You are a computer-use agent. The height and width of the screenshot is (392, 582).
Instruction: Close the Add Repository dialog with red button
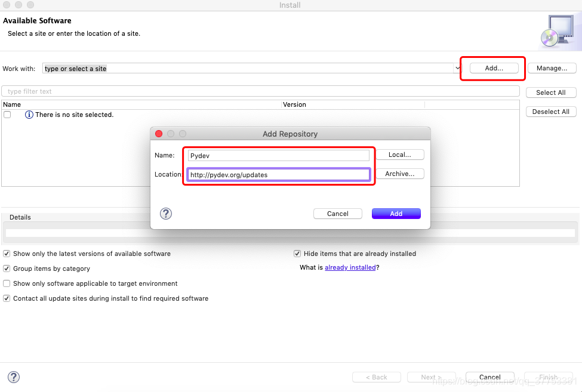coord(159,134)
